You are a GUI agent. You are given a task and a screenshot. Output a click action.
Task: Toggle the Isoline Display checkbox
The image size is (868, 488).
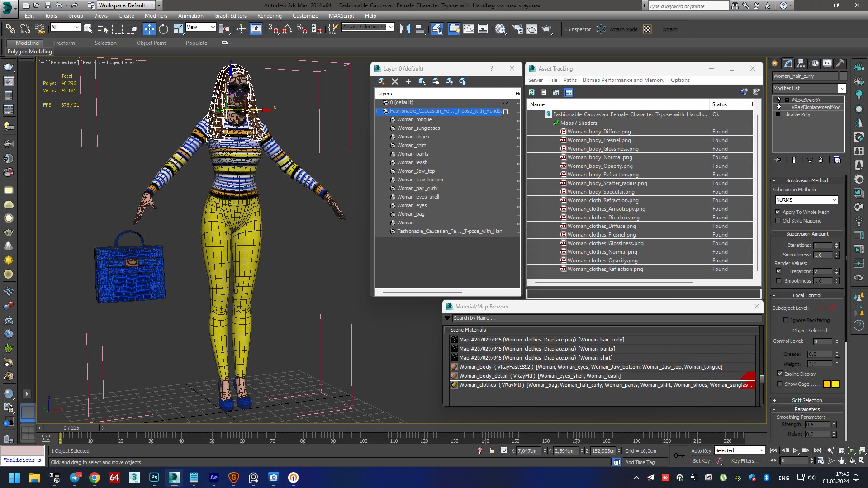pyautogui.click(x=780, y=374)
